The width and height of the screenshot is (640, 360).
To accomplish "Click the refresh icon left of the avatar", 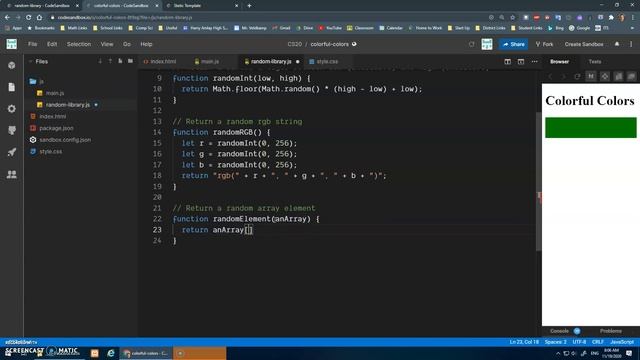I will (x=471, y=44).
